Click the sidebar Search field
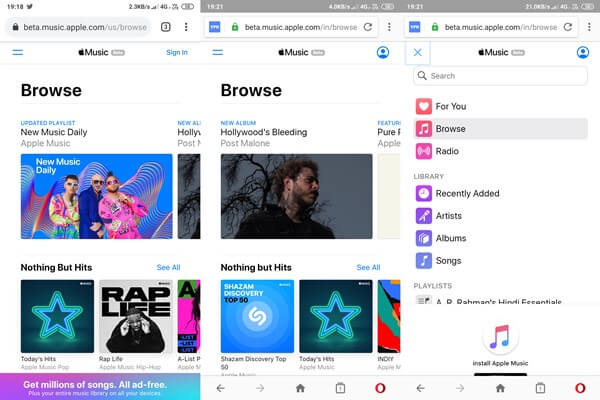The image size is (600, 400). [x=501, y=76]
